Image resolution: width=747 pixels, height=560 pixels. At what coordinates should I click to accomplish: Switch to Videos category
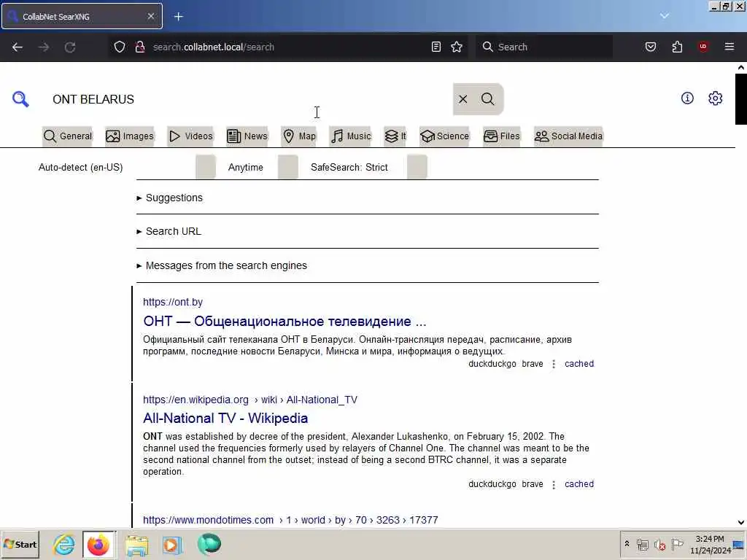coord(190,136)
